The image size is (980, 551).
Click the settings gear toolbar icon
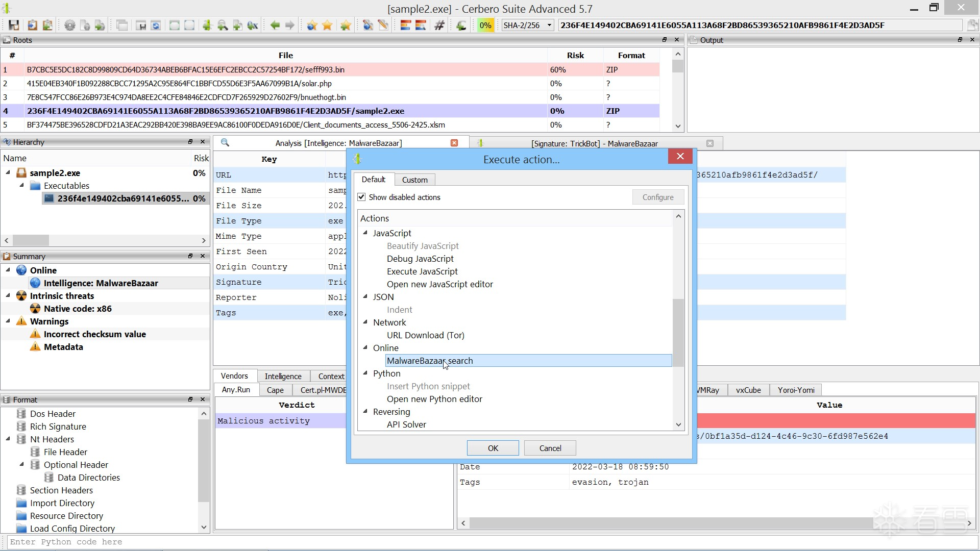coord(70,25)
